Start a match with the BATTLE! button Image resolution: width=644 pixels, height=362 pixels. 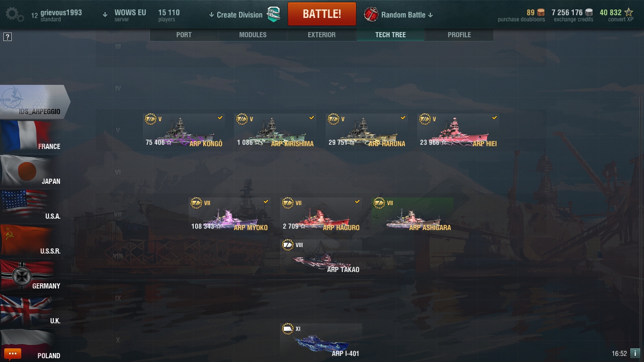pyautogui.click(x=322, y=14)
